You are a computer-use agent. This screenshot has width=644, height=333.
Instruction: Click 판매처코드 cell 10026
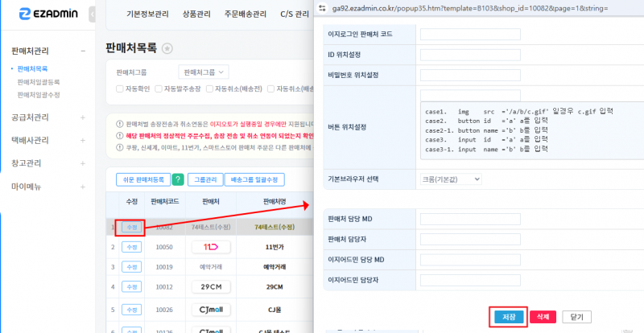tap(164, 310)
